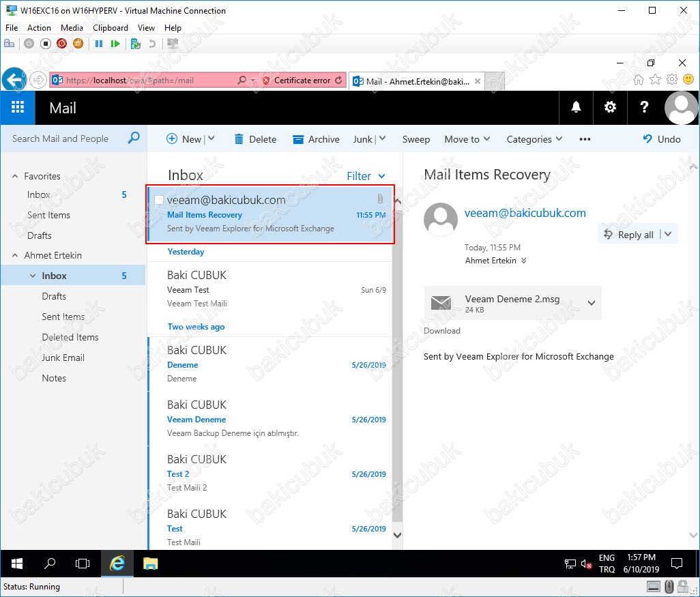This screenshot has width=700, height=597.
Task: Open the Help menu
Action: tap(173, 28)
